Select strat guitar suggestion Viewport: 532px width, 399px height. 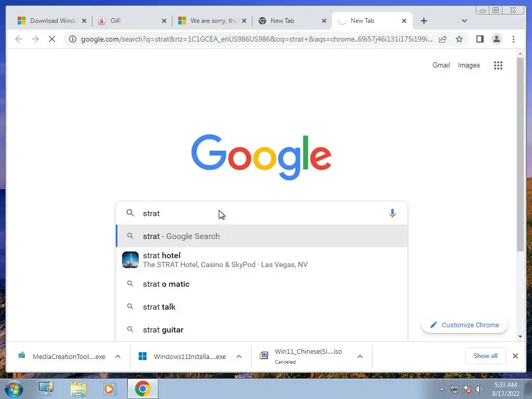[262, 329]
